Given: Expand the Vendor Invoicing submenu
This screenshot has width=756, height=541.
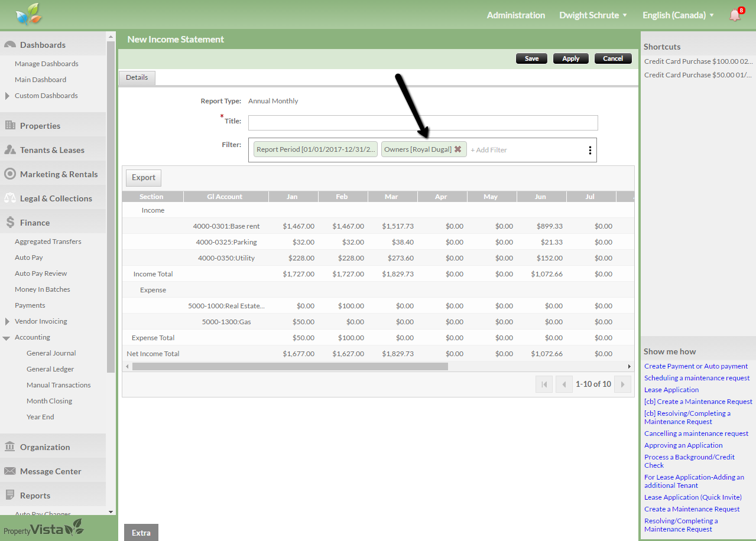Looking at the screenshot, I should [x=7, y=321].
